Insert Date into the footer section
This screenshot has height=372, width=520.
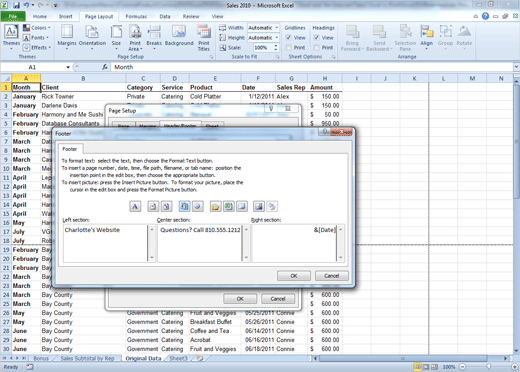[184, 207]
